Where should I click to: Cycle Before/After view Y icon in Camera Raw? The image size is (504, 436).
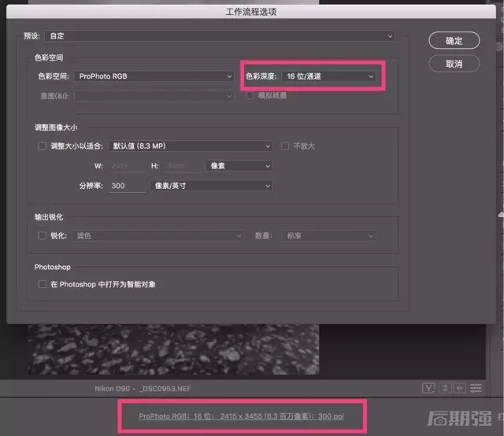coord(428,388)
